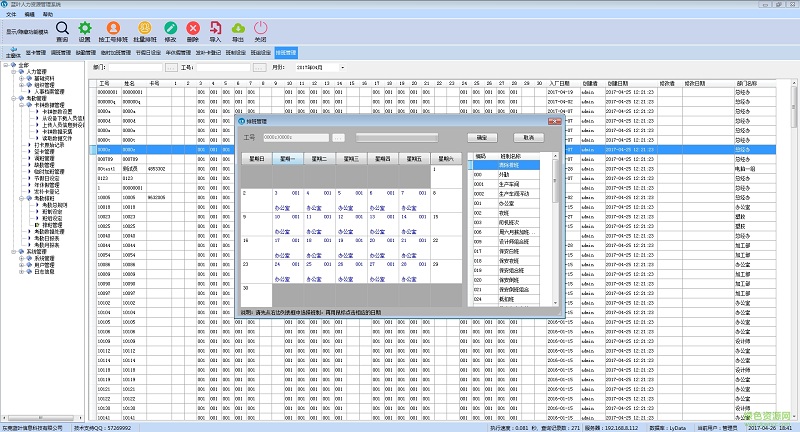
Task: Click the 修改 green pencil icon
Action: (x=170, y=30)
